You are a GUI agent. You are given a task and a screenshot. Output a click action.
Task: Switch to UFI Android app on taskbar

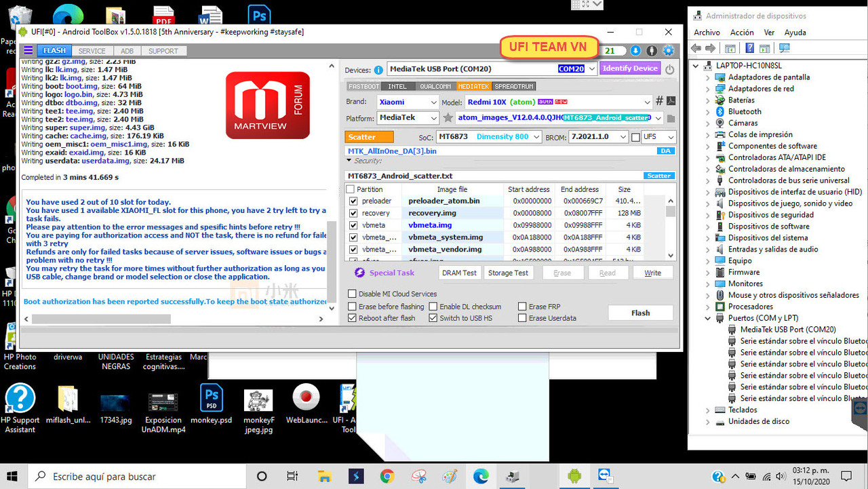(x=574, y=476)
